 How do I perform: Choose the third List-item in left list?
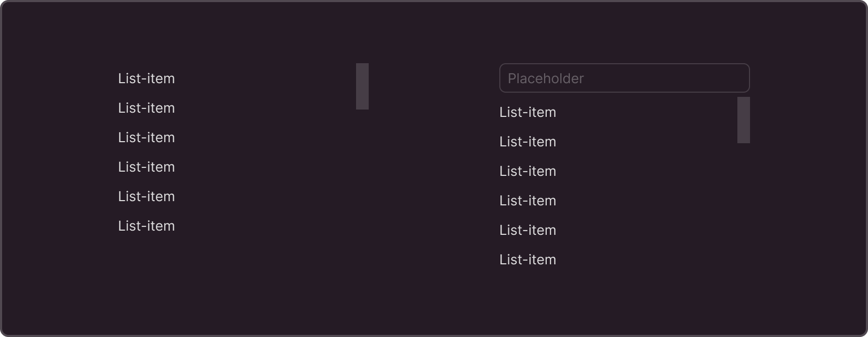(146, 137)
